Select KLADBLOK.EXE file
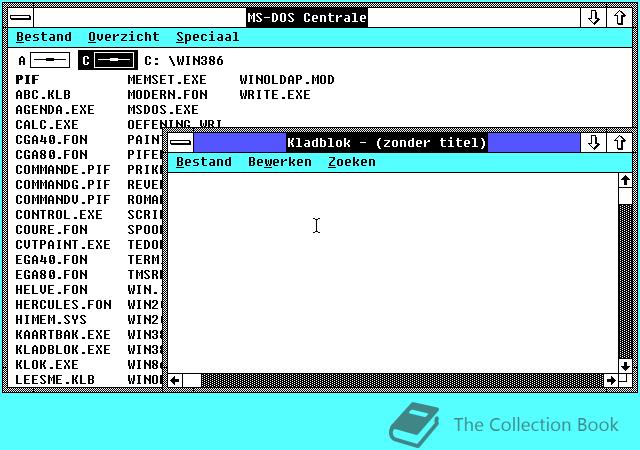The height and width of the screenshot is (450, 640). coord(63,350)
